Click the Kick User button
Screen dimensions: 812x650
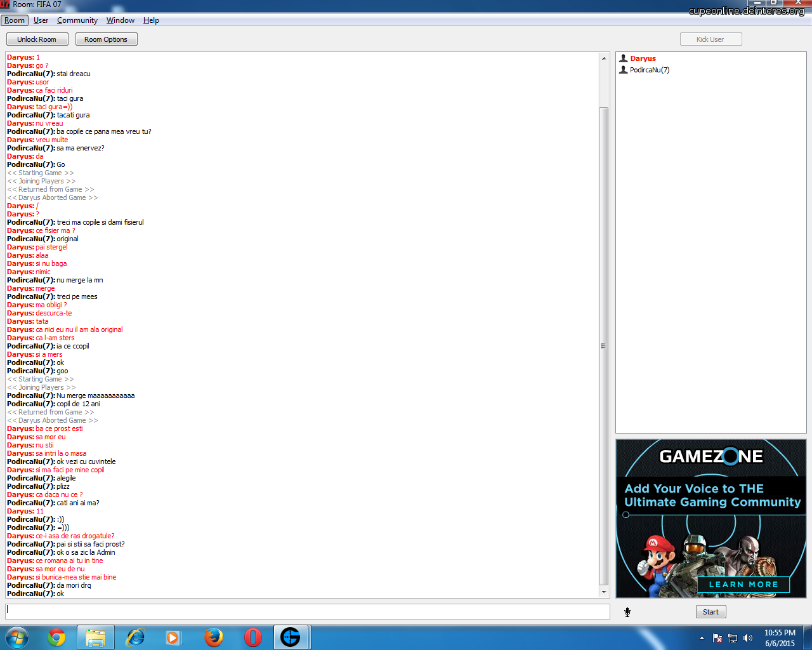(x=710, y=39)
